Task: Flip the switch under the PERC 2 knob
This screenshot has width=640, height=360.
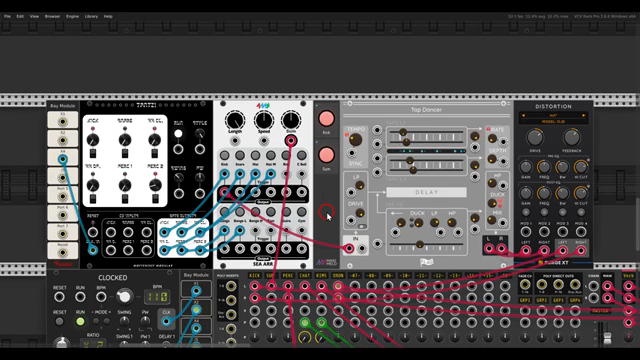Action: pyautogui.click(x=155, y=199)
